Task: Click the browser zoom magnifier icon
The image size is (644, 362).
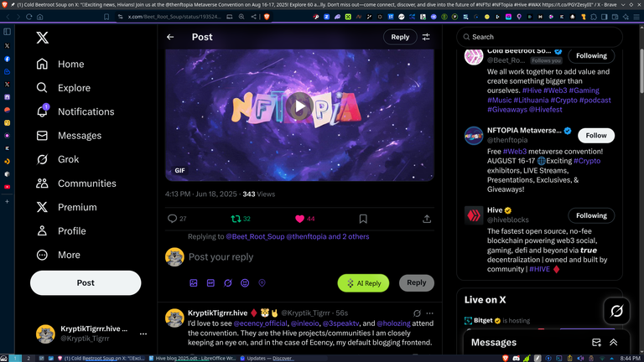Action: coord(241,17)
